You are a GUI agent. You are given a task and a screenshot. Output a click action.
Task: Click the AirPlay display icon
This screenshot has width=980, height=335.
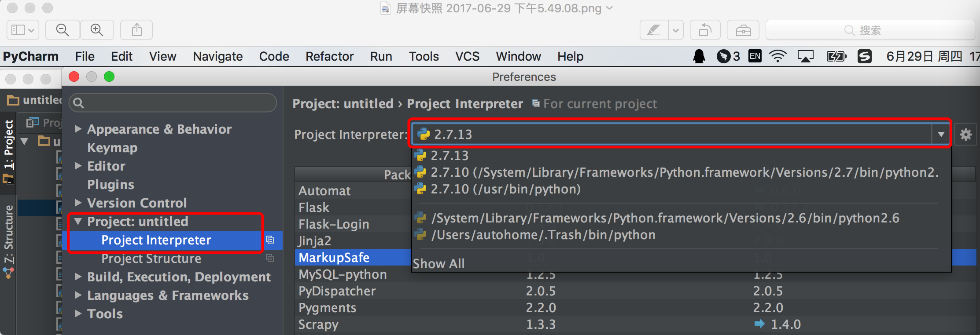(806, 56)
